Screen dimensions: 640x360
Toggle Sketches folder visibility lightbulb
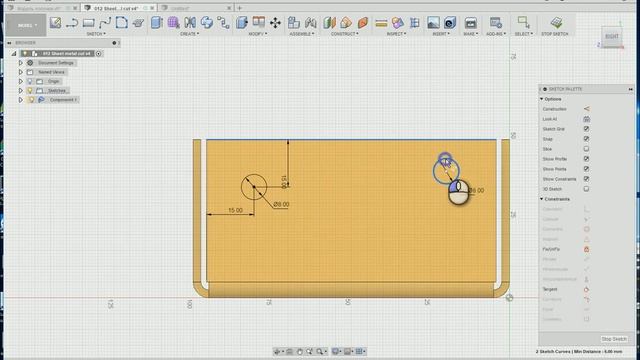(x=30, y=91)
